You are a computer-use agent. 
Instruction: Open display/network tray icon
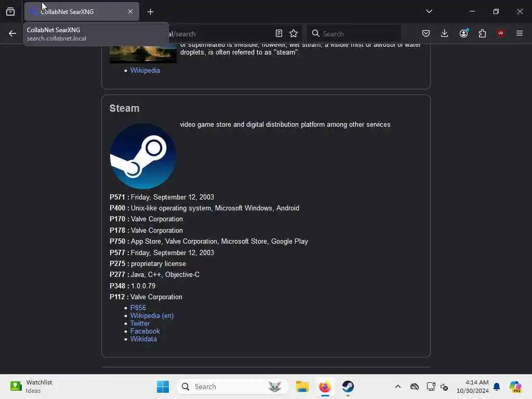[x=431, y=387]
